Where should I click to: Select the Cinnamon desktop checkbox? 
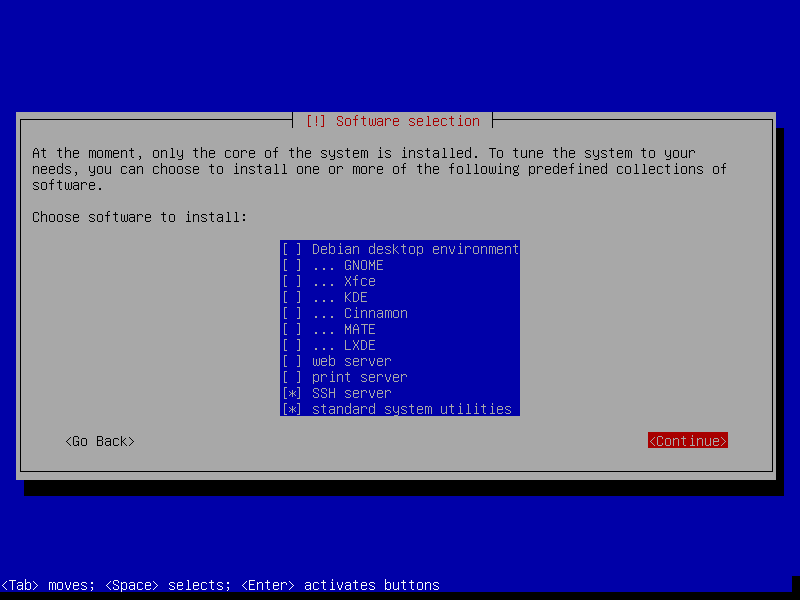coord(292,313)
